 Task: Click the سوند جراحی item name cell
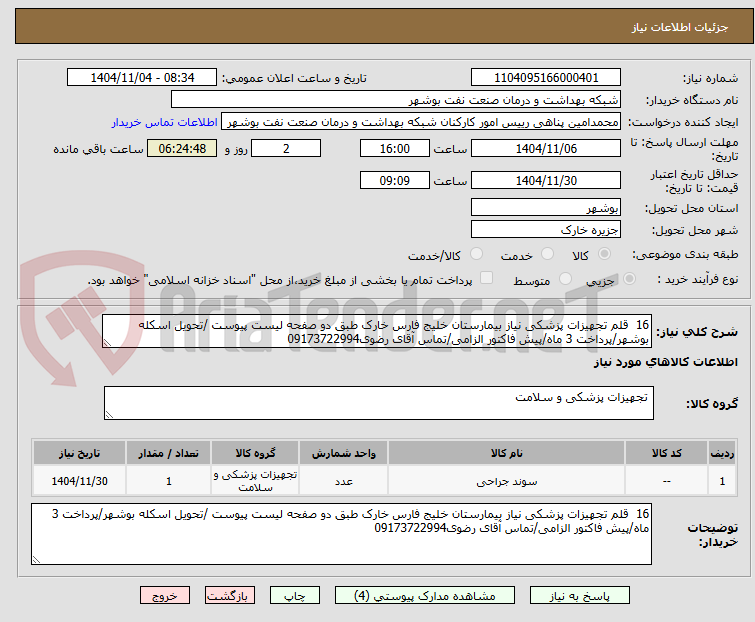tap(507, 481)
